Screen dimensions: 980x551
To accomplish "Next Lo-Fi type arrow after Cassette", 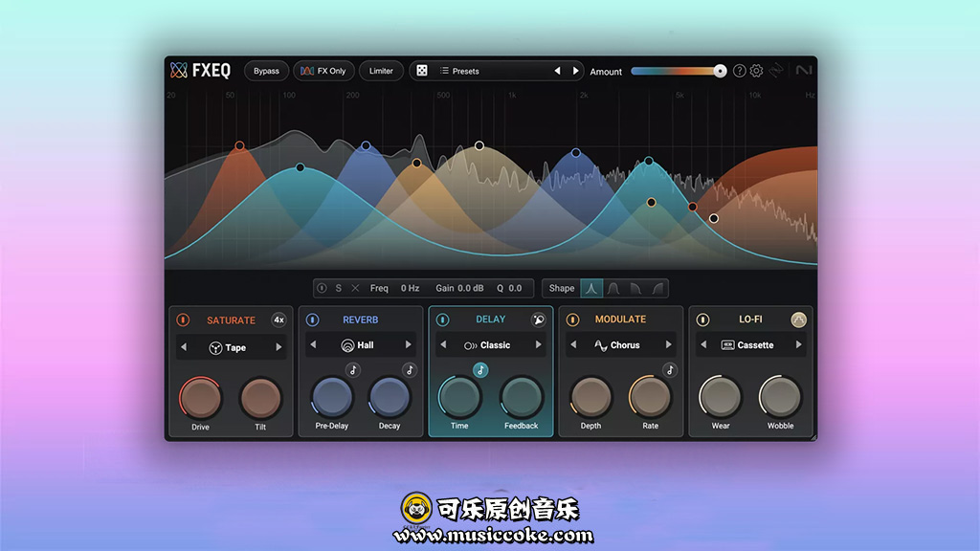I will [798, 344].
